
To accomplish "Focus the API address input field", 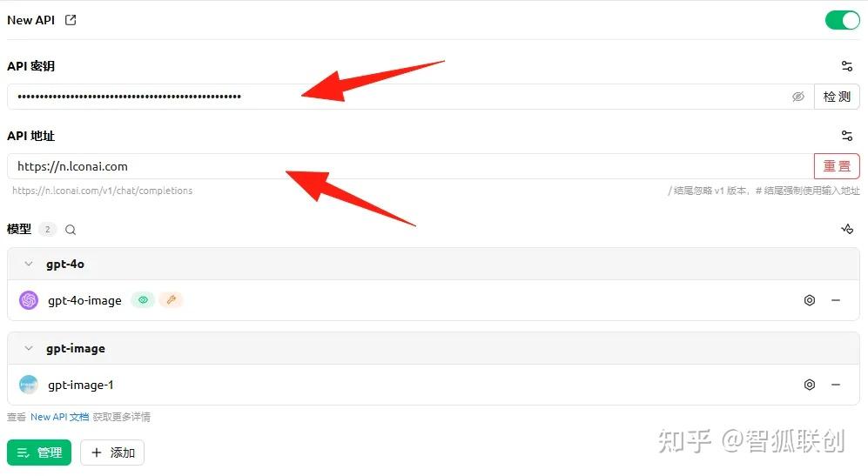I will coord(410,166).
